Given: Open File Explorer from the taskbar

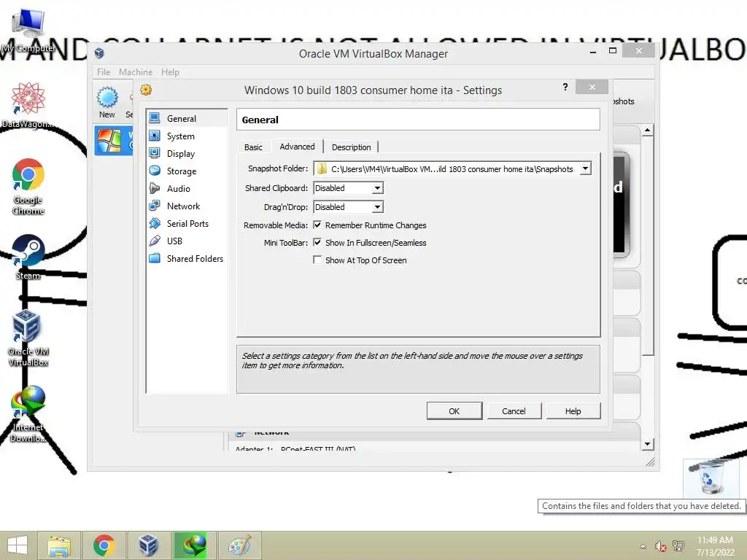Looking at the screenshot, I should point(59,545).
